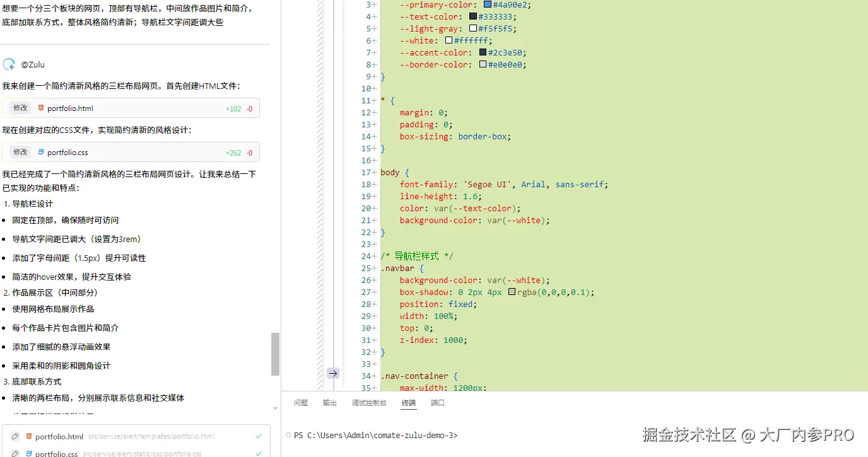Open the #2c3e50 accent-color swatch
The image size is (868, 457).
coord(483,52)
